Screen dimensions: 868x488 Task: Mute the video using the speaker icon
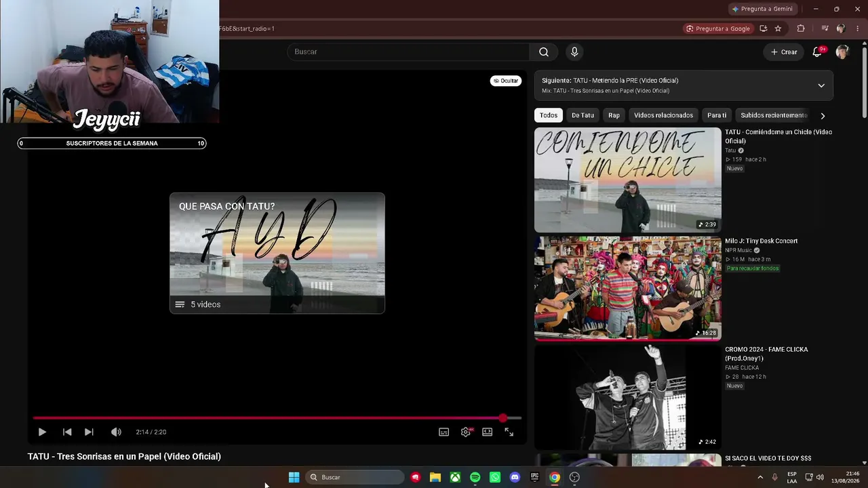click(x=116, y=432)
